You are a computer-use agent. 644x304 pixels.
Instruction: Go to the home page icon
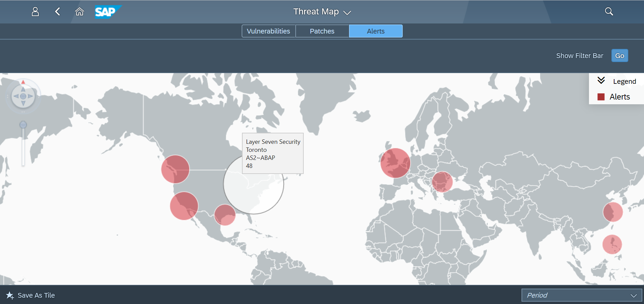point(80,12)
